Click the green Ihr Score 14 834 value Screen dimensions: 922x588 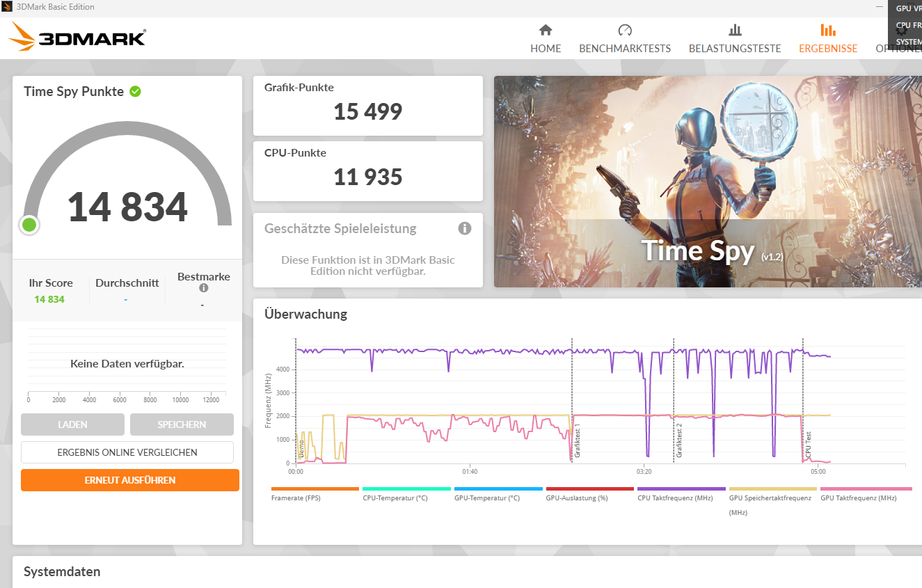tap(49, 299)
